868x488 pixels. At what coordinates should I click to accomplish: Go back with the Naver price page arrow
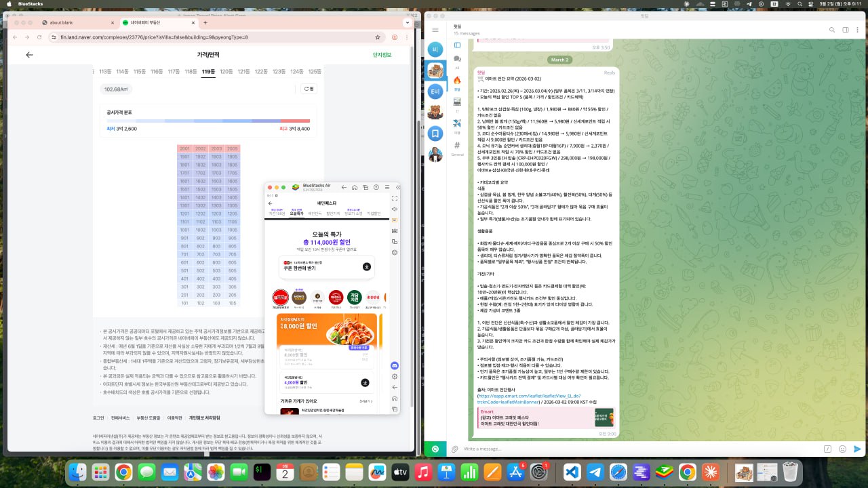(x=29, y=55)
